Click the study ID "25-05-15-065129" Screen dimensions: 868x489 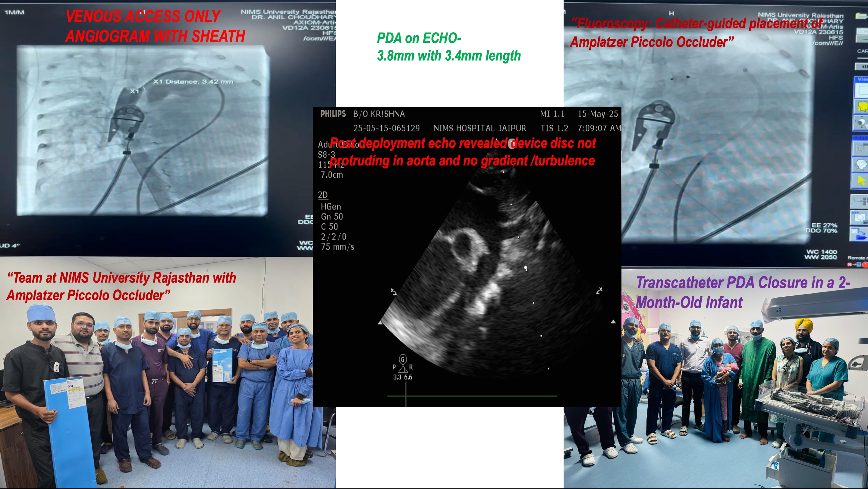[x=386, y=128]
